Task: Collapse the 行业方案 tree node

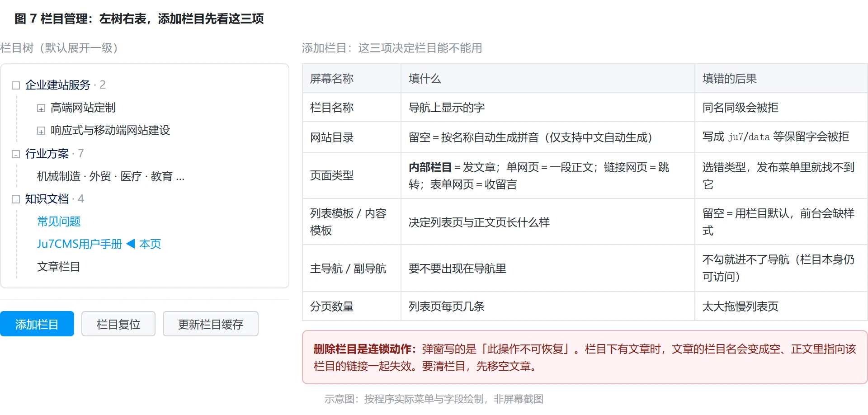Action: click(16, 154)
